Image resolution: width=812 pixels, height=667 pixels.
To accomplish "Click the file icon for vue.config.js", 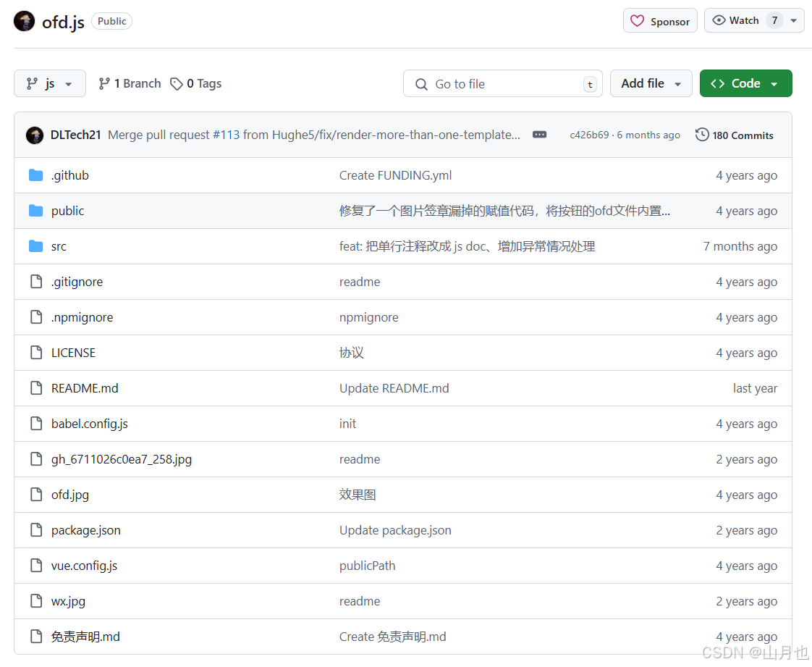I will tap(36, 566).
